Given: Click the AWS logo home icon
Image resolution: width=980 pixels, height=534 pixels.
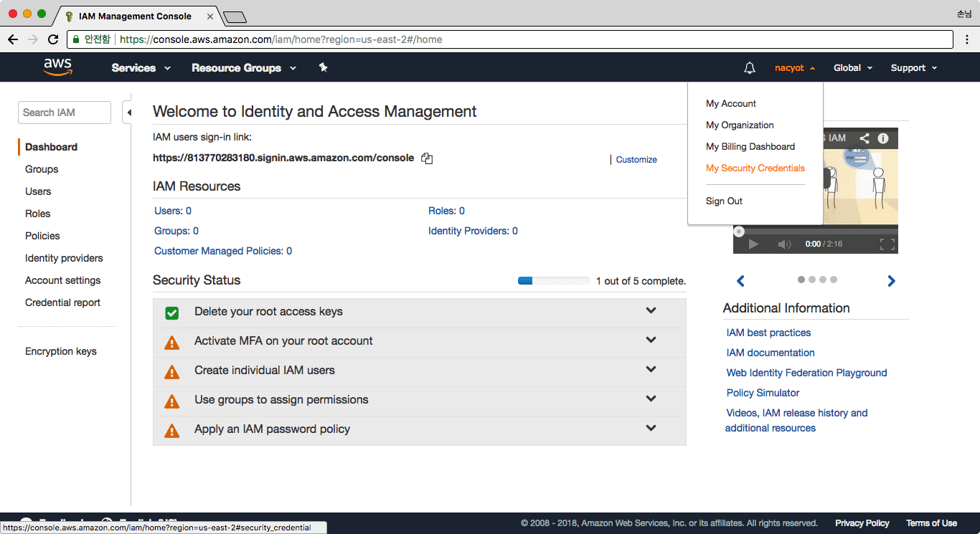Looking at the screenshot, I should point(57,67).
